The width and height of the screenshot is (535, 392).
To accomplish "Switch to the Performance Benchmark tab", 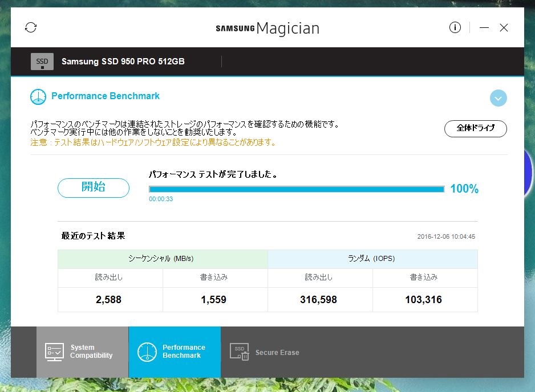I will pyautogui.click(x=175, y=352).
